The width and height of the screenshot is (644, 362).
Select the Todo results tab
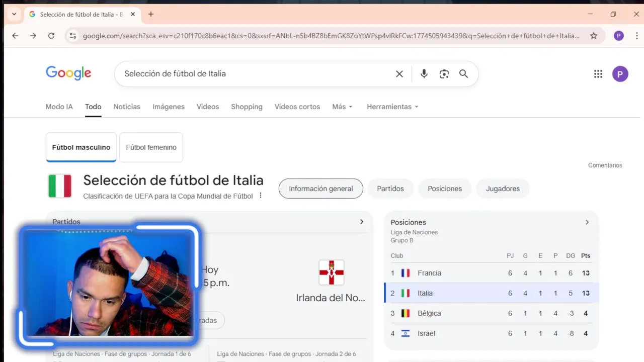click(x=93, y=107)
